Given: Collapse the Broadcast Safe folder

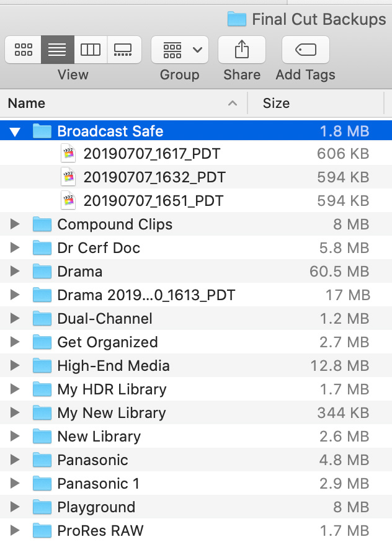Looking at the screenshot, I should [x=15, y=131].
